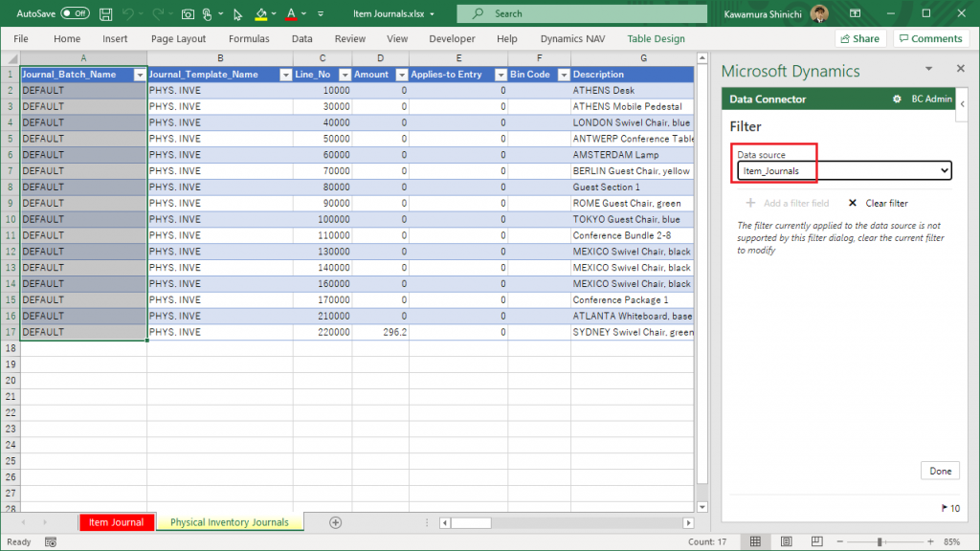This screenshot has height=551, width=980.
Task: Click the Data Connector settings gear
Action: click(897, 99)
